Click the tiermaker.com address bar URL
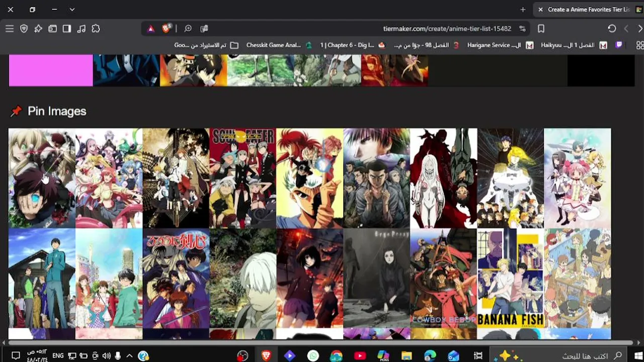This screenshot has height=362, width=644. pyautogui.click(x=447, y=29)
